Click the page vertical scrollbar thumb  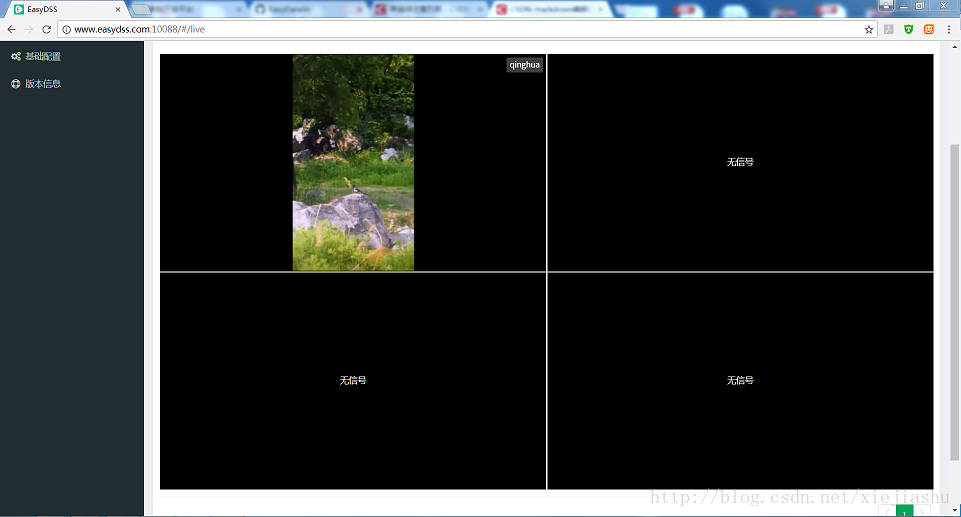[x=954, y=302]
